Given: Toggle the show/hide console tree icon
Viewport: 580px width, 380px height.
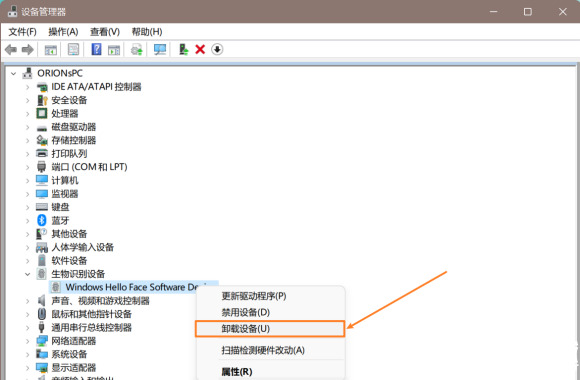Looking at the screenshot, I should coord(51,50).
